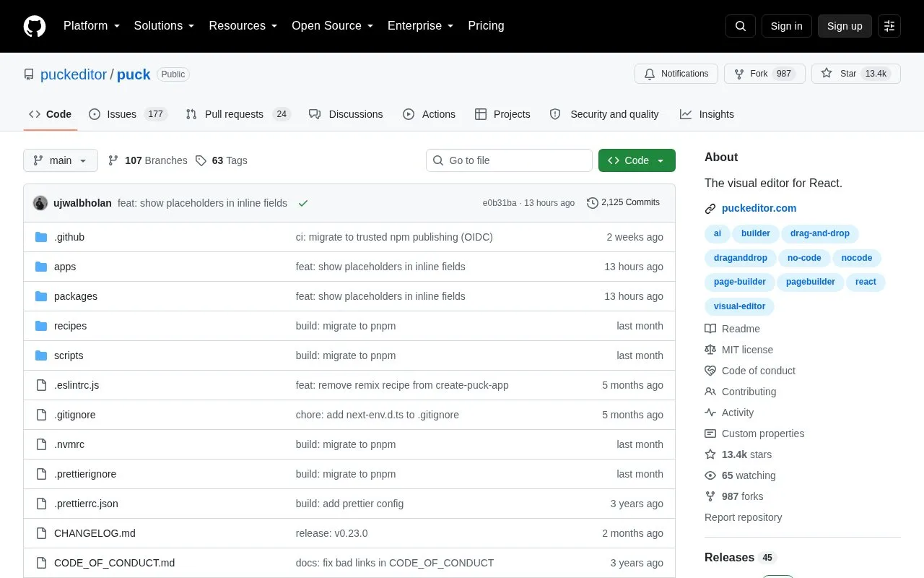Expand the Resources menu
This screenshot has width=924, height=578.
(x=243, y=26)
